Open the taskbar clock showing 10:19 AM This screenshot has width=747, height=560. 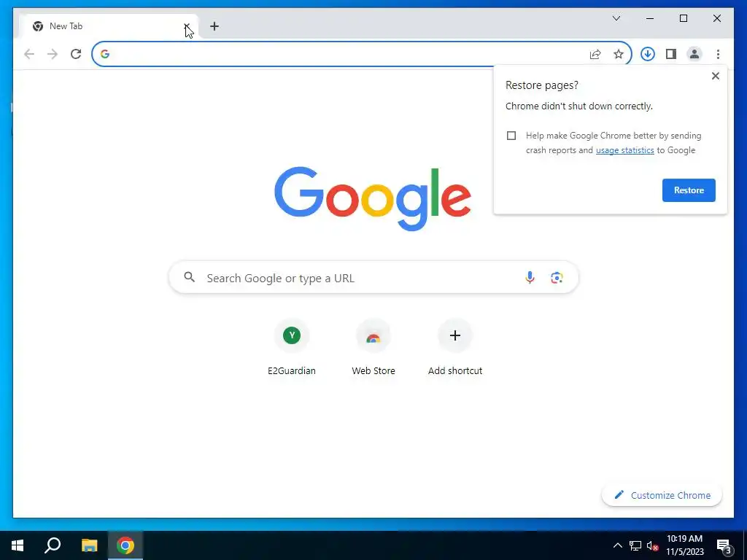(x=684, y=545)
